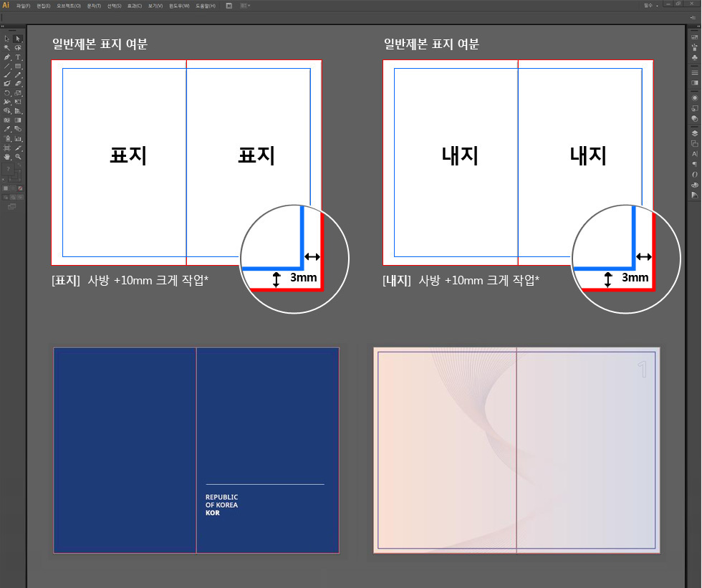The width and height of the screenshot is (702, 588).
Task: Reset default fill and stroke
Action: click(x=4, y=180)
